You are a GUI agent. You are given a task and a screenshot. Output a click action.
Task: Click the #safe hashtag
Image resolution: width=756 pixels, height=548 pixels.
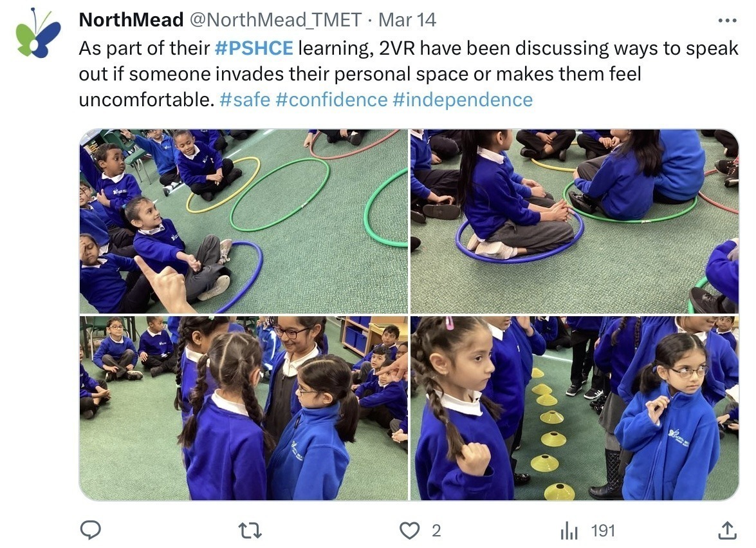245,100
